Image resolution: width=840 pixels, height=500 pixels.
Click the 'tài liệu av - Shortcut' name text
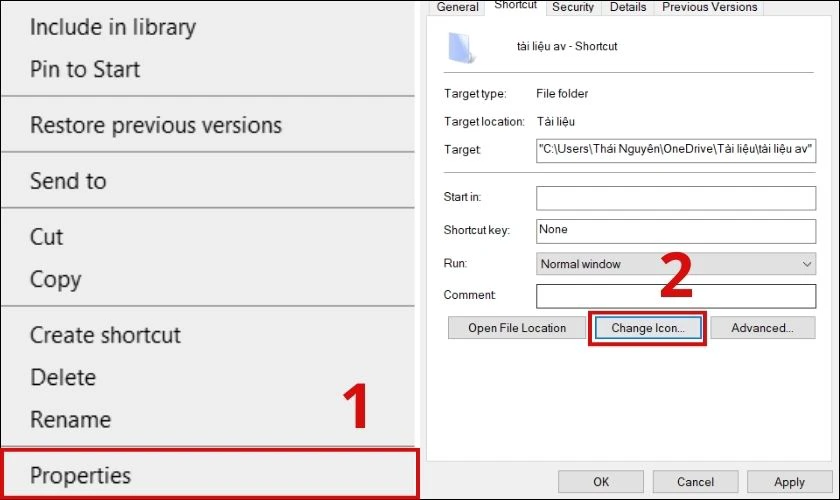coord(567,46)
